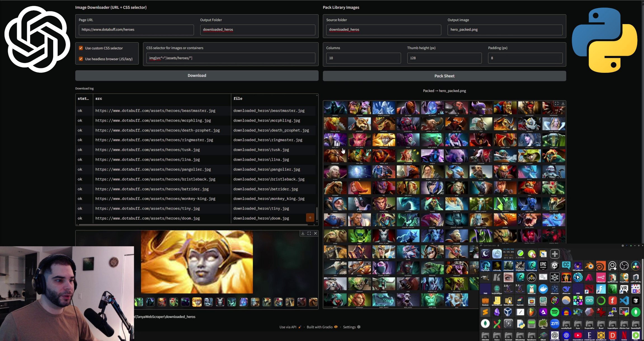Select the tusk.jpg source URL cell

click(162, 150)
